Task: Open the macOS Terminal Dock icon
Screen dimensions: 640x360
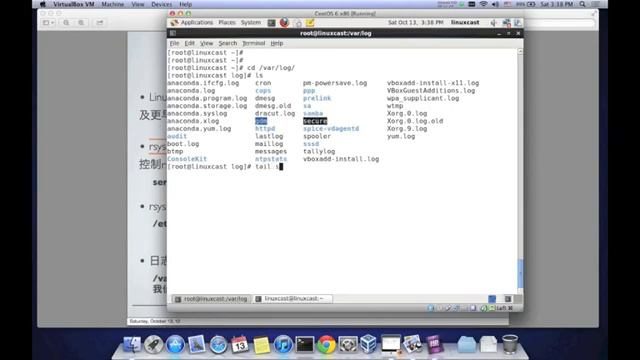Action: coord(304,344)
